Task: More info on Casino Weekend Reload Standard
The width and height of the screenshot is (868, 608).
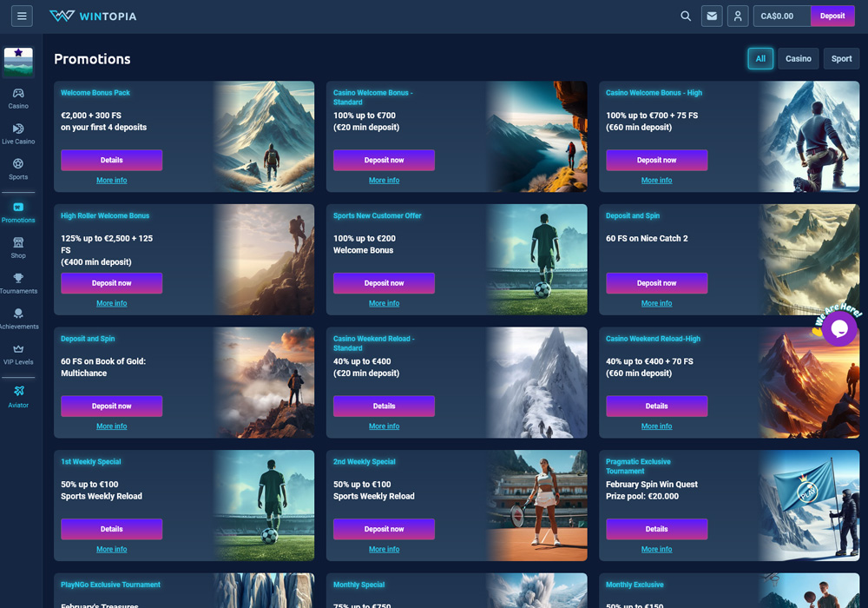Action: coord(385,426)
